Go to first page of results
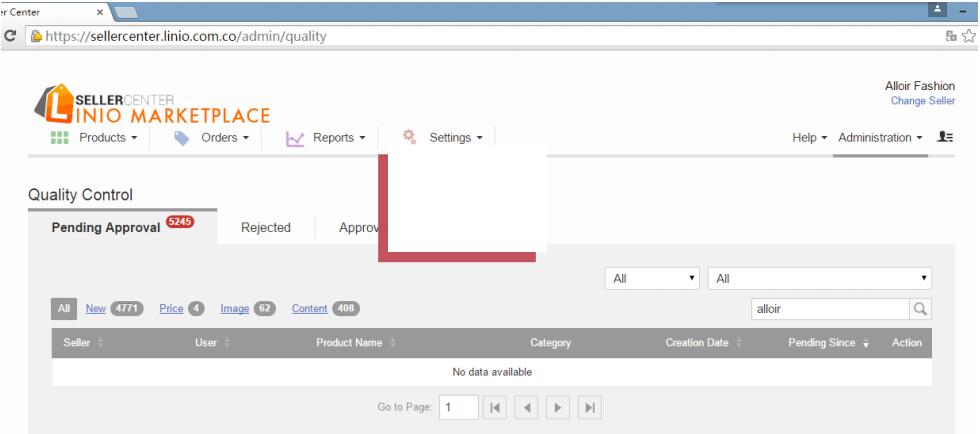 point(495,408)
